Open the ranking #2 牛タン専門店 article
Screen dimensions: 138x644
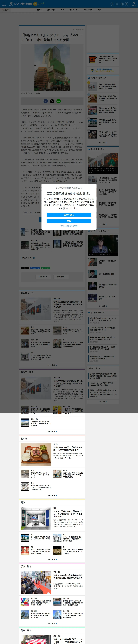[x=103, y=99]
